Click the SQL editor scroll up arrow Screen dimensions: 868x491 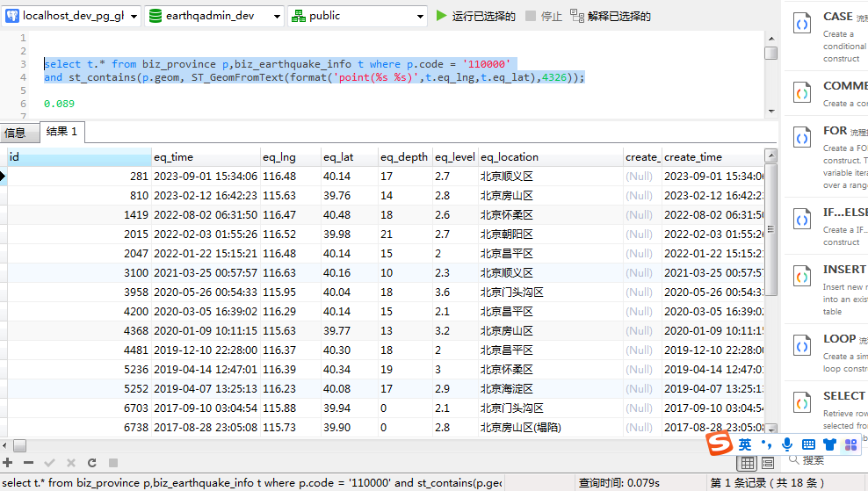[x=771, y=39]
